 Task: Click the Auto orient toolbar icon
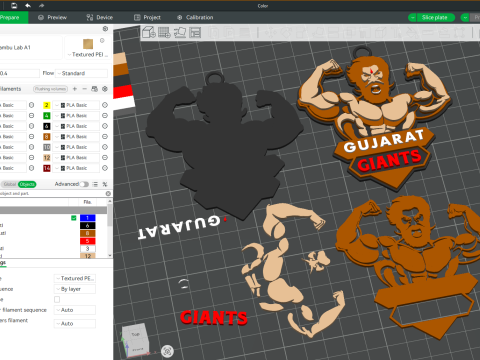180,32
